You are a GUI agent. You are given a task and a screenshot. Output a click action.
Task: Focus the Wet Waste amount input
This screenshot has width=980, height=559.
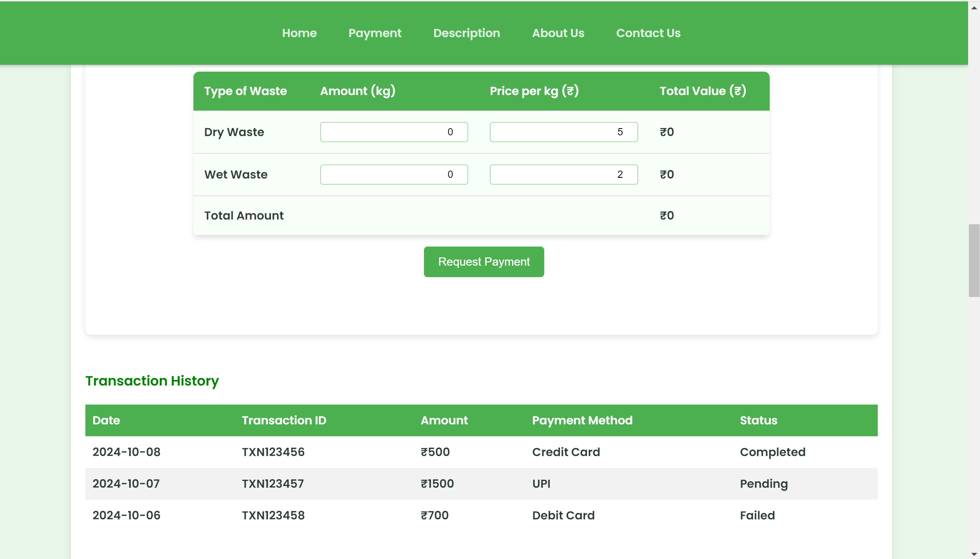click(394, 175)
